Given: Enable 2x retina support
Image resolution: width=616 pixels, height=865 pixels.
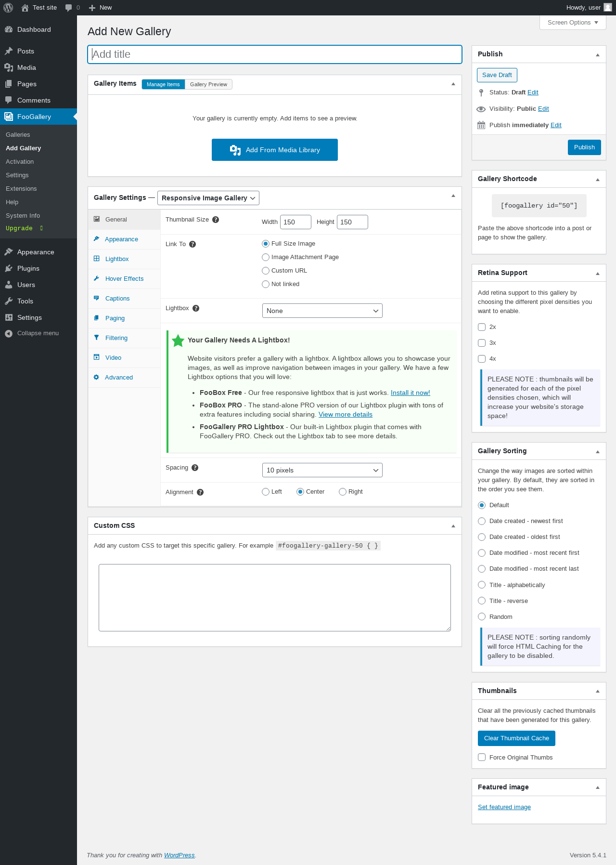Looking at the screenshot, I should [x=482, y=327].
